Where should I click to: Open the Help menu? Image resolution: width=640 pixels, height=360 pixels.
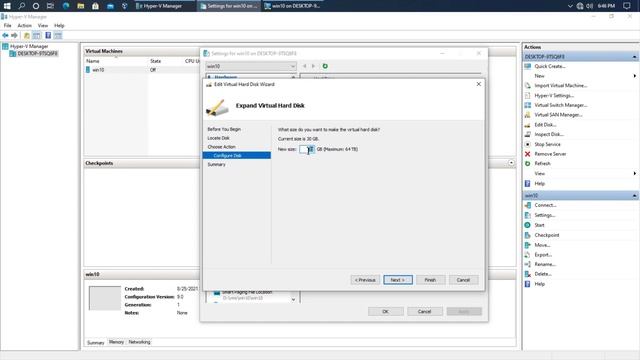(59, 25)
